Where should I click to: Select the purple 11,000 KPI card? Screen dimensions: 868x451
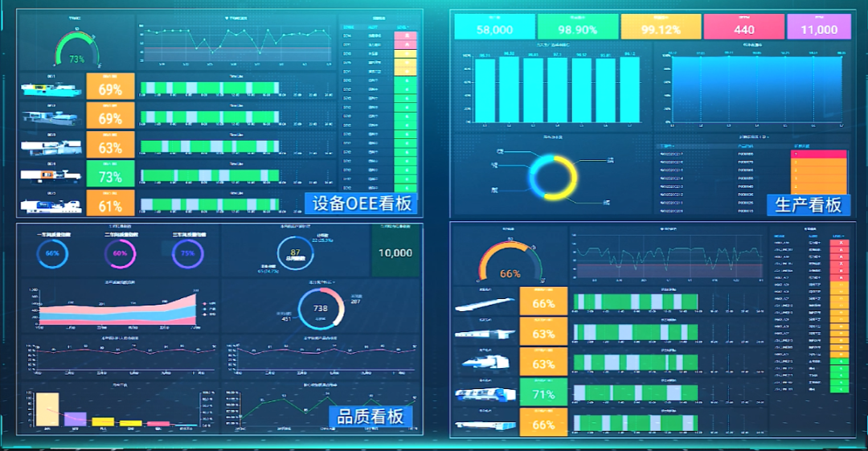[819, 27]
